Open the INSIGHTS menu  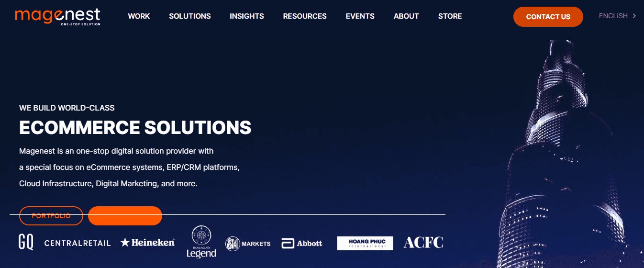(247, 16)
